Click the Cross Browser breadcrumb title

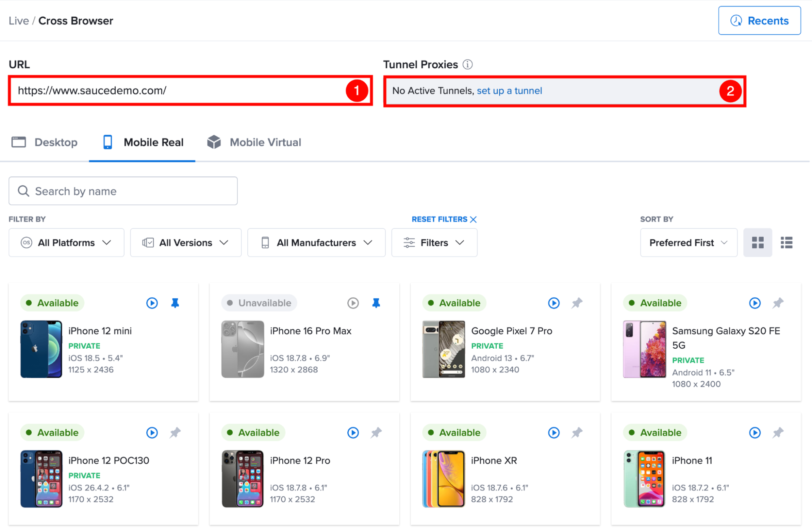[76, 21]
